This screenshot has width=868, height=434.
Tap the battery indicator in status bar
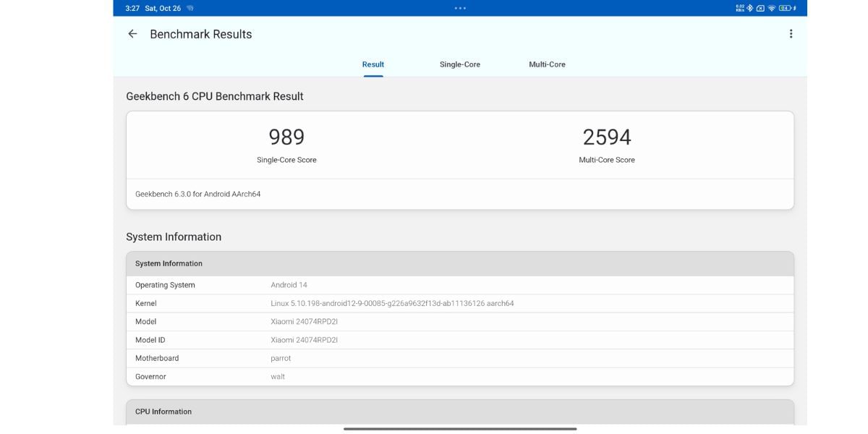pos(784,8)
